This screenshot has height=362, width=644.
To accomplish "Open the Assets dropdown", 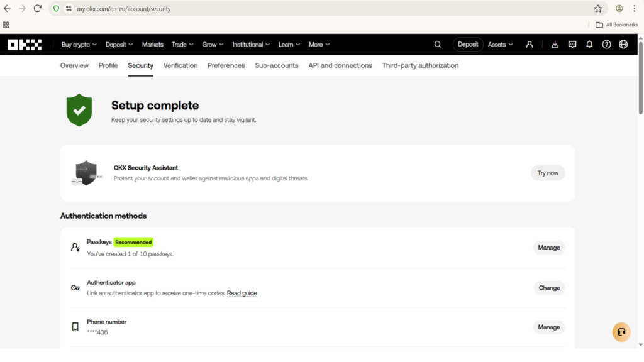I will (x=500, y=45).
